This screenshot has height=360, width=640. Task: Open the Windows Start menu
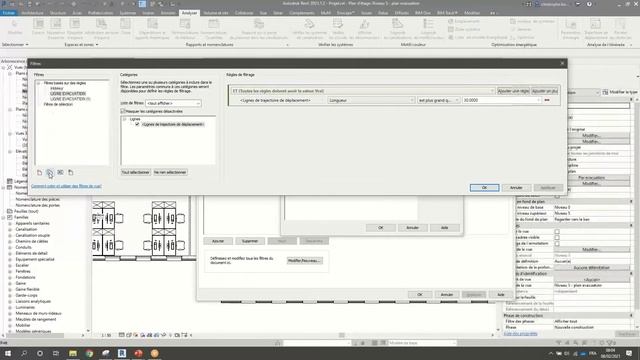click(x=7, y=353)
